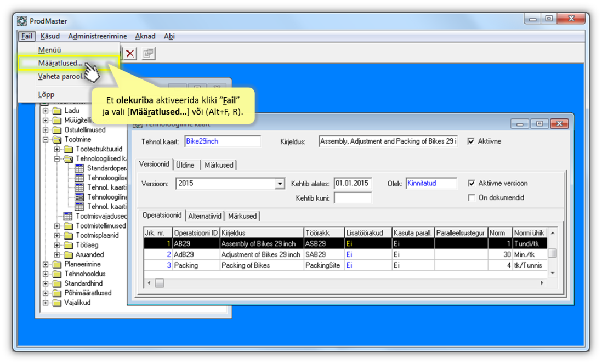The height and width of the screenshot is (364, 602).
Task: Click the Töörakk column header
Action: coord(324,232)
